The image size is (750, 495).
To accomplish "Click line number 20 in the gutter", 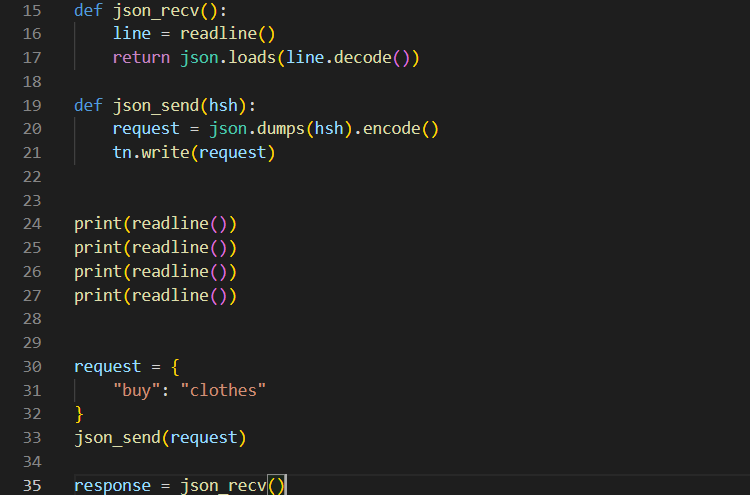I will [32, 129].
